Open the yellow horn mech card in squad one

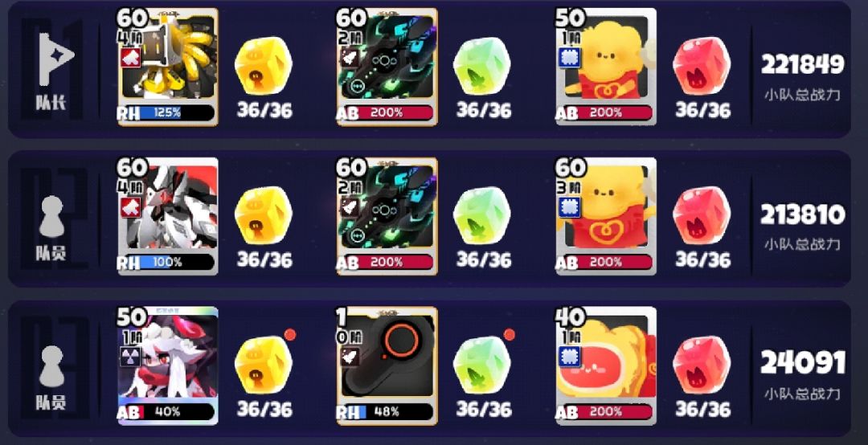[x=168, y=67]
